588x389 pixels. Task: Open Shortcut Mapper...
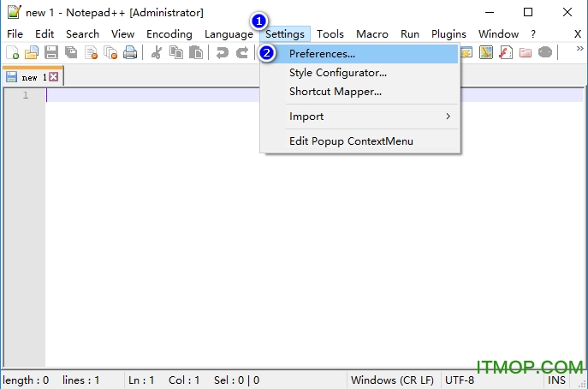click(x=359, y=92)
